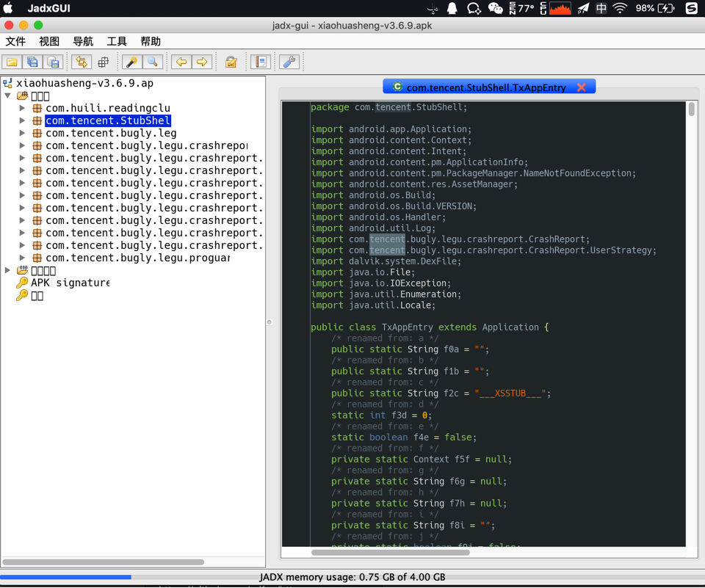
Task: Open the 文件 menu
Action: click(x=15, y=41)
